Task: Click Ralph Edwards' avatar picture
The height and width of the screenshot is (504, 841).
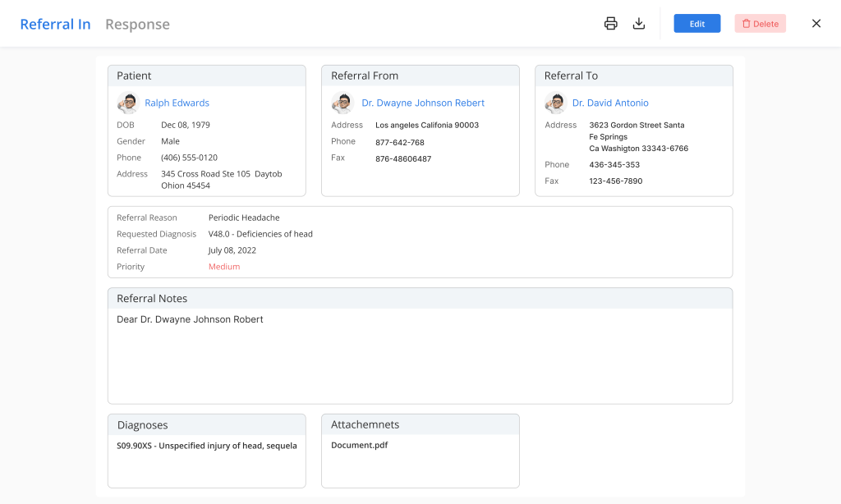Action: [x=128, y=103]
